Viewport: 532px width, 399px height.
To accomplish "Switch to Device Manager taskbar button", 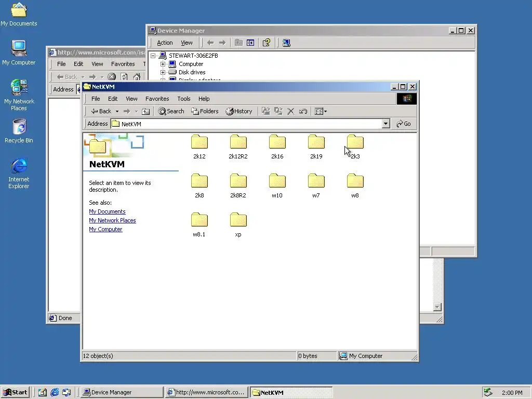I will 123,392.
